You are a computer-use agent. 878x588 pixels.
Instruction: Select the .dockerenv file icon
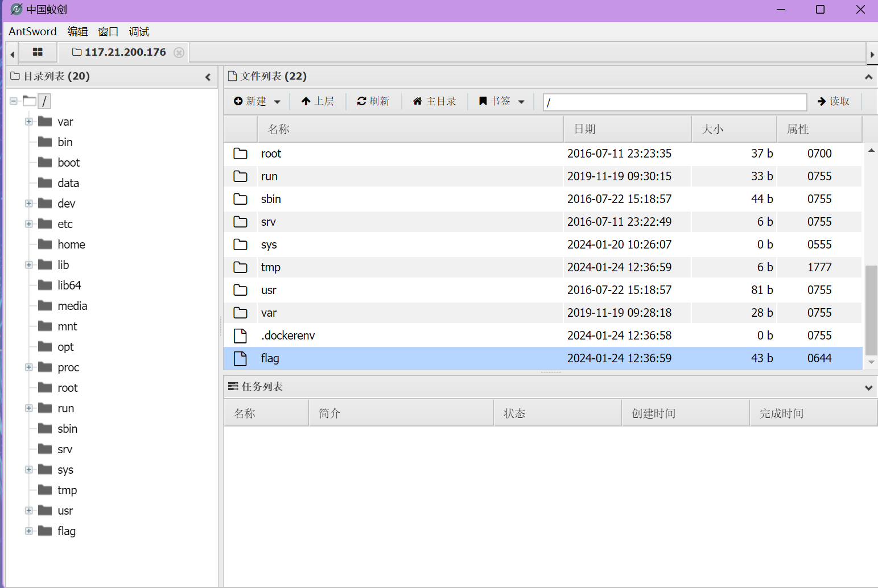[x=241, y=336]
